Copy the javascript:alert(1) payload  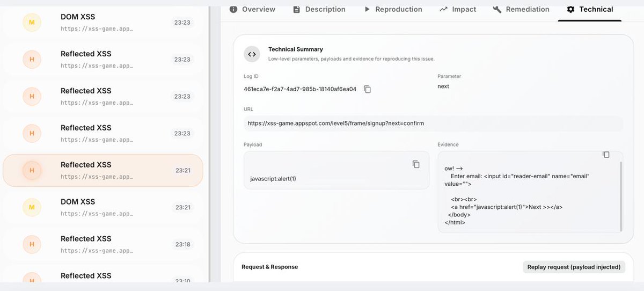click(416, 164)
